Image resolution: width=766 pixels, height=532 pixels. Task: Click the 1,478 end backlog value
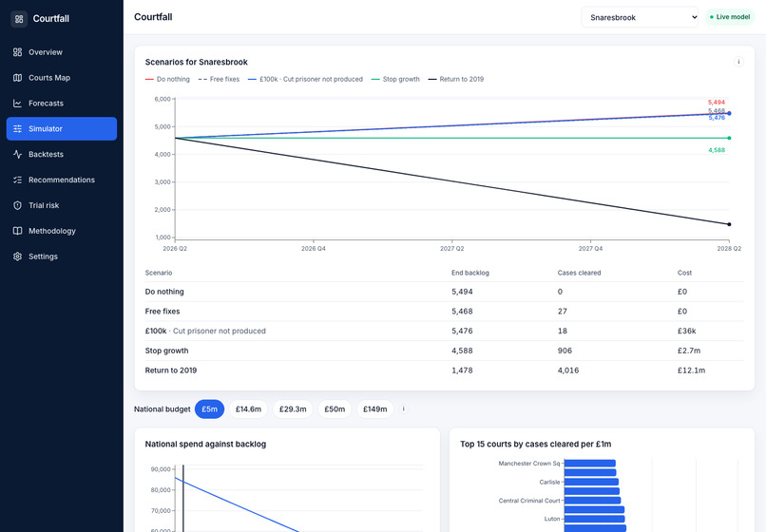point(462,370)
